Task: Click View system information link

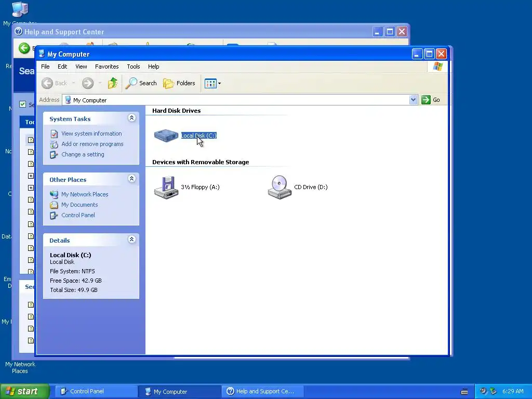Action: [91, 134]
